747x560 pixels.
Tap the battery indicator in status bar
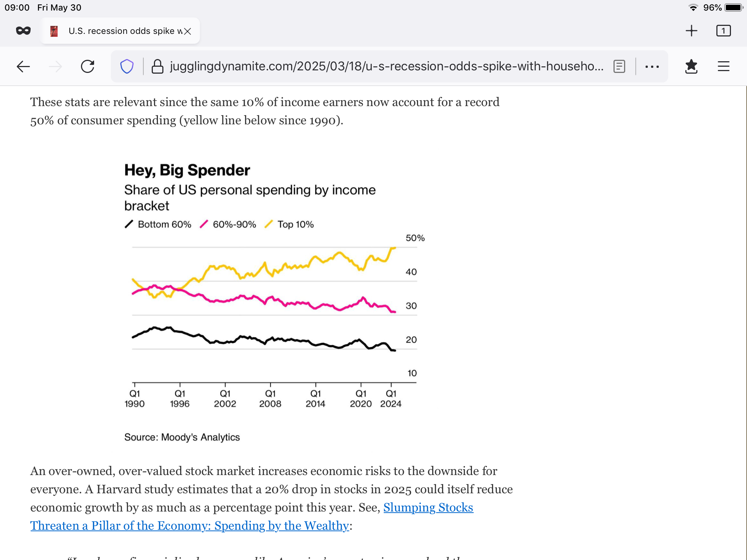point(734,8)
